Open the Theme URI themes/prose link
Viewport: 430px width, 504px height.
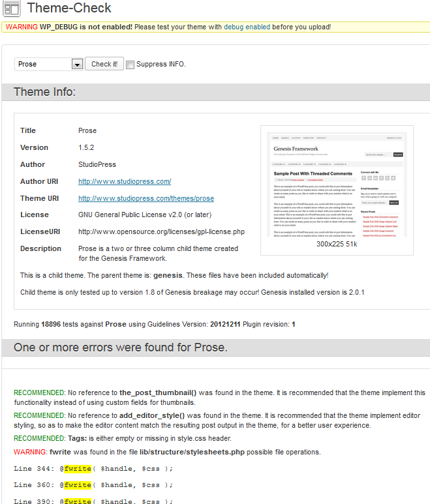click(x=146, y=198)
